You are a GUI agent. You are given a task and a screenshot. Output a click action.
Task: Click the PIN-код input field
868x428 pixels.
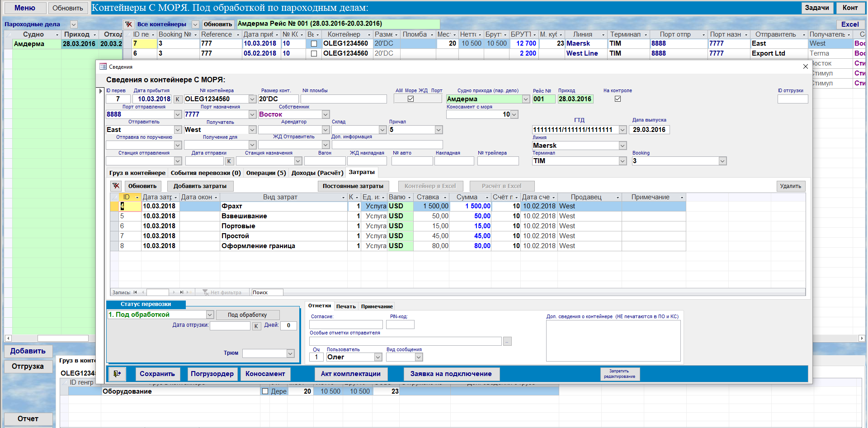(400, 325)
